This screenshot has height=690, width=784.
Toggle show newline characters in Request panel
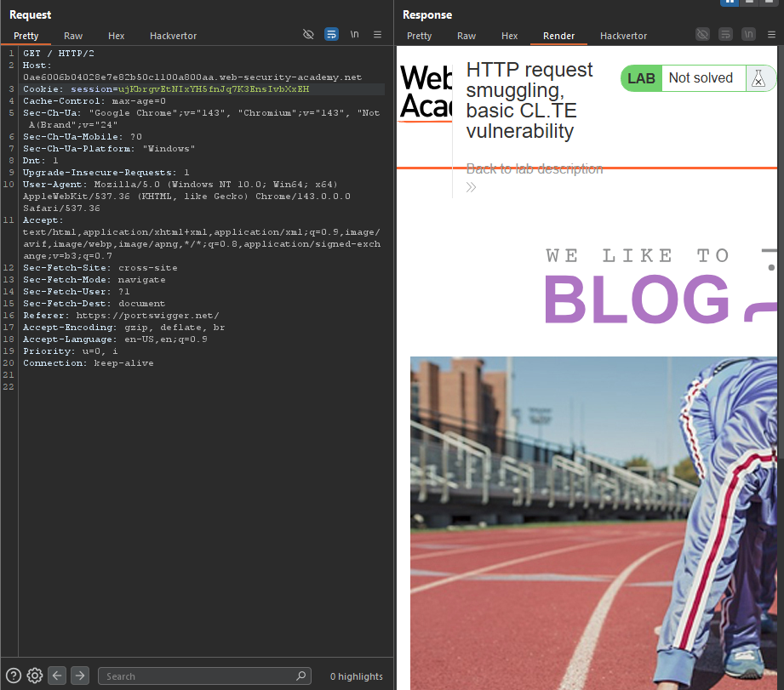[x=354, y=35]
